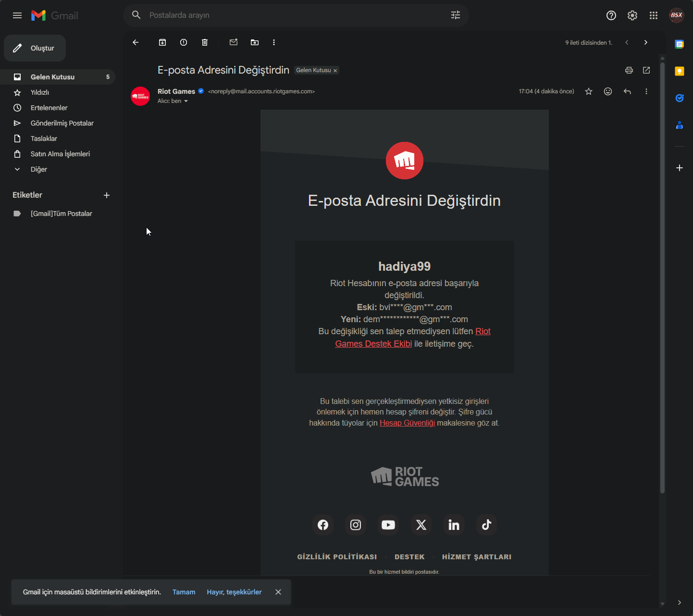Open the [Gmail]Tüm Postalar label

click(x=58, y=214)
